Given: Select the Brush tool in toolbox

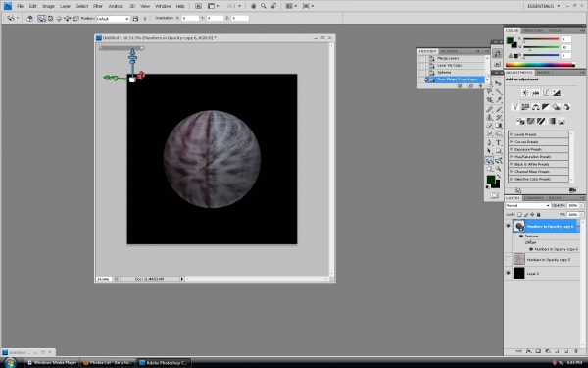Looking at the screenshot, I should (x=499, y=109).
